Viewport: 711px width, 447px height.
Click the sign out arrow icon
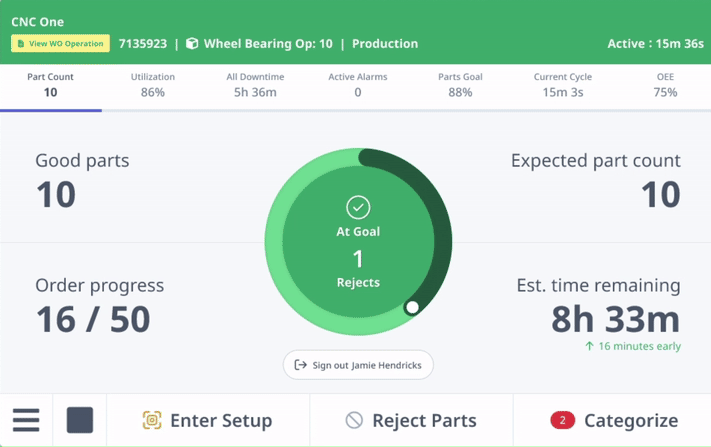pos(301,365)
